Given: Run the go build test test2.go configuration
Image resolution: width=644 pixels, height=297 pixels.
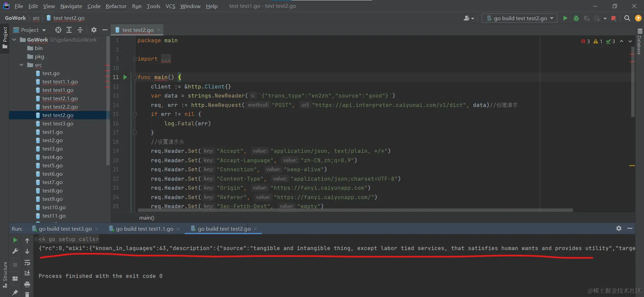Looking at the screenshot, I should pyautogui.click(x=565, y=18).
